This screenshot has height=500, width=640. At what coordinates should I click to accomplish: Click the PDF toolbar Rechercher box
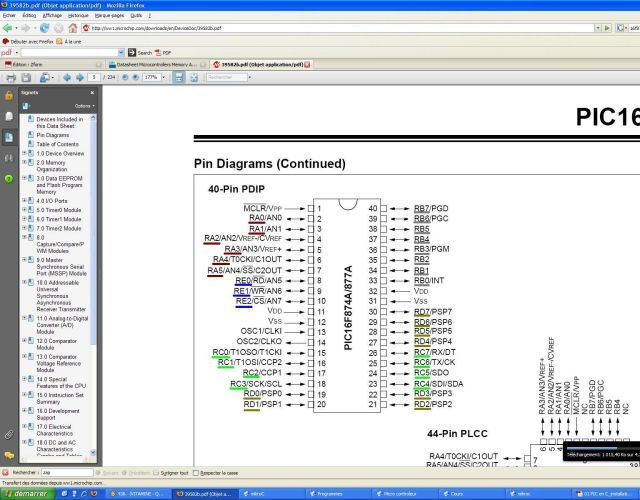coord(227,77)
